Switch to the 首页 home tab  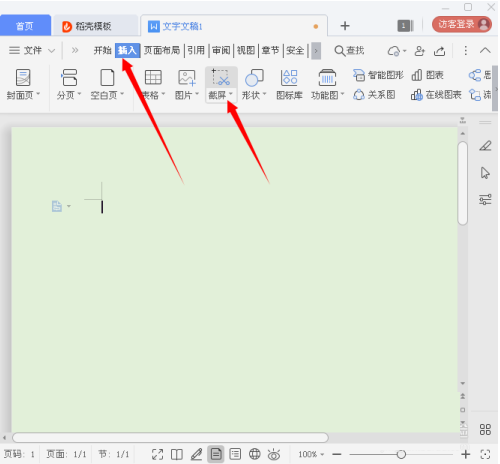[x=25, y=25]
